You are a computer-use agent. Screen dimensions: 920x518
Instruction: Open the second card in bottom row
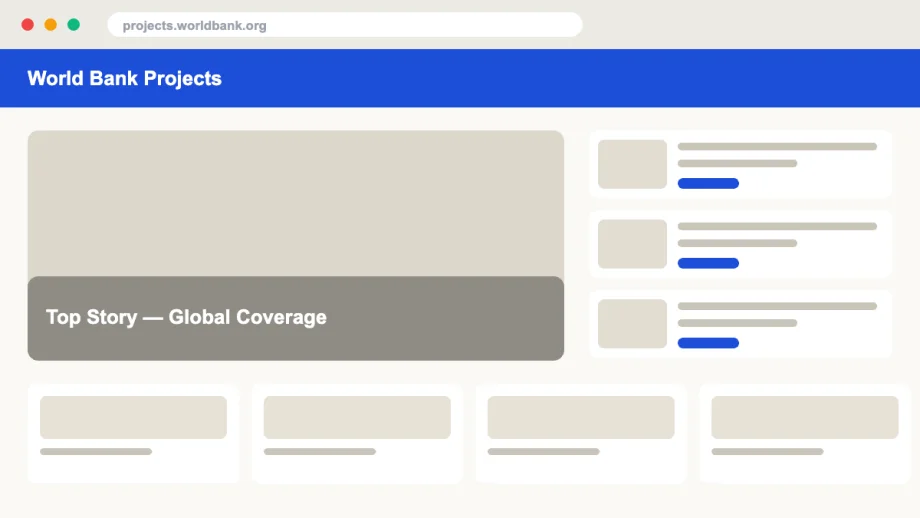click(x=357, y=434)
